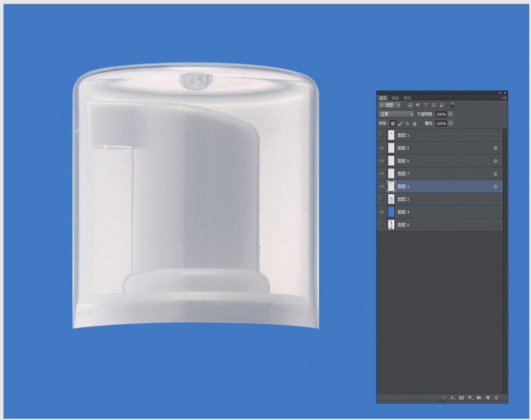Click the add layer style fx icon

pos(453,398)
